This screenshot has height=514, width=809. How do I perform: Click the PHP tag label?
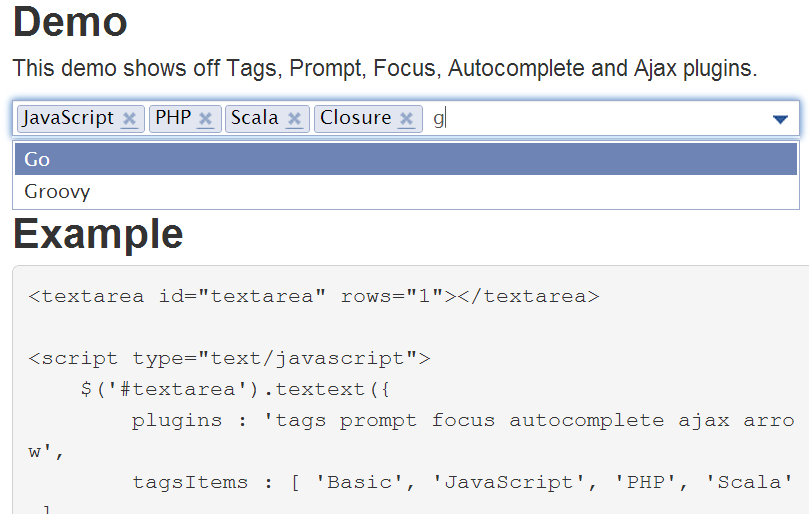(x=173, y=118)
